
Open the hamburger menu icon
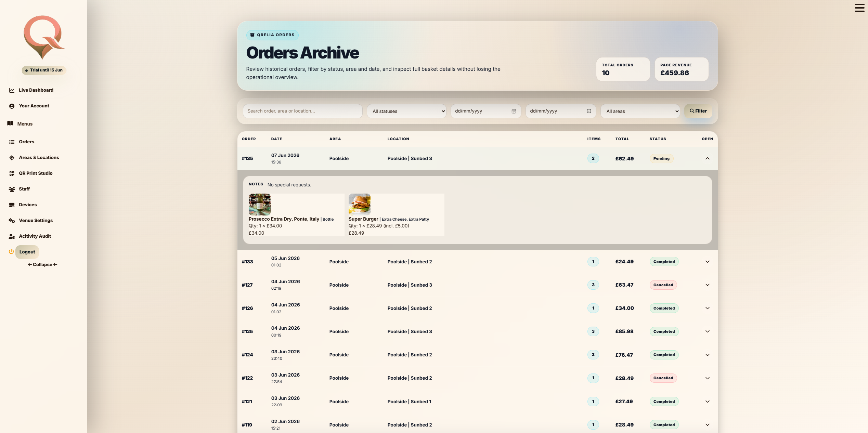[859, 8]
